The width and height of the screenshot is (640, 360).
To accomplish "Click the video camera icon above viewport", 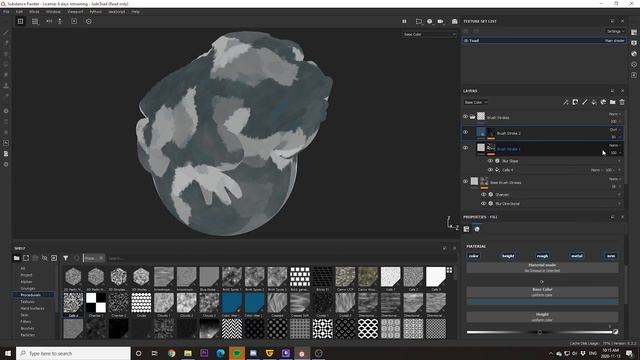I will [x=440, y=21].
